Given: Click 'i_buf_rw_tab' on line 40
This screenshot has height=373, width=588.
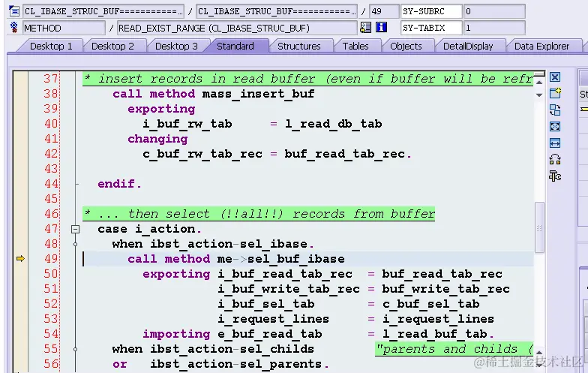Looking at the screenshot, I should coord(187,124).
